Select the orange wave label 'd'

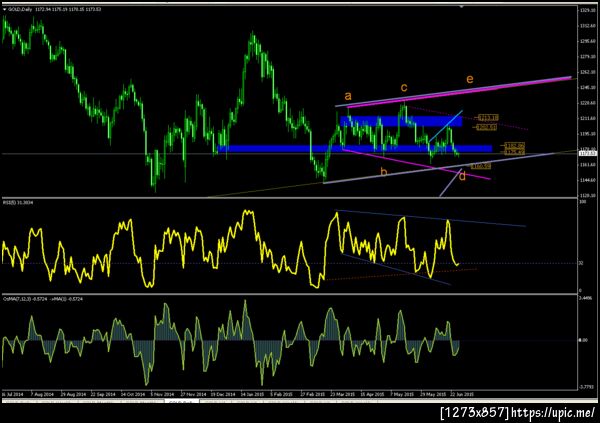coord(462,176)
